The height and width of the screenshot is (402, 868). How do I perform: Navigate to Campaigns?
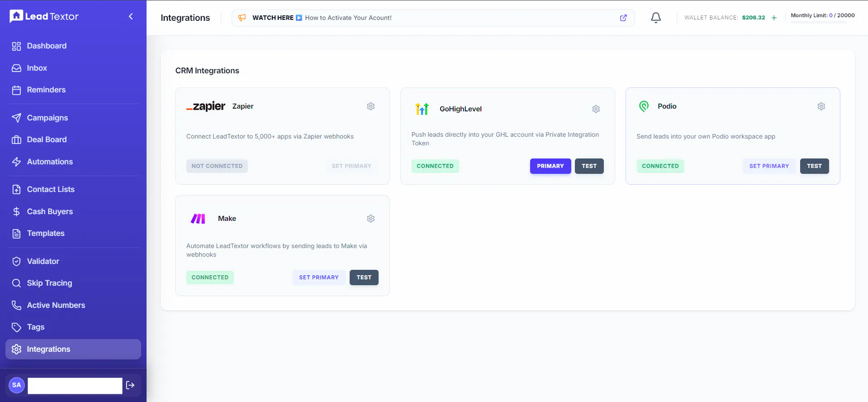click(x=73, y=118)
